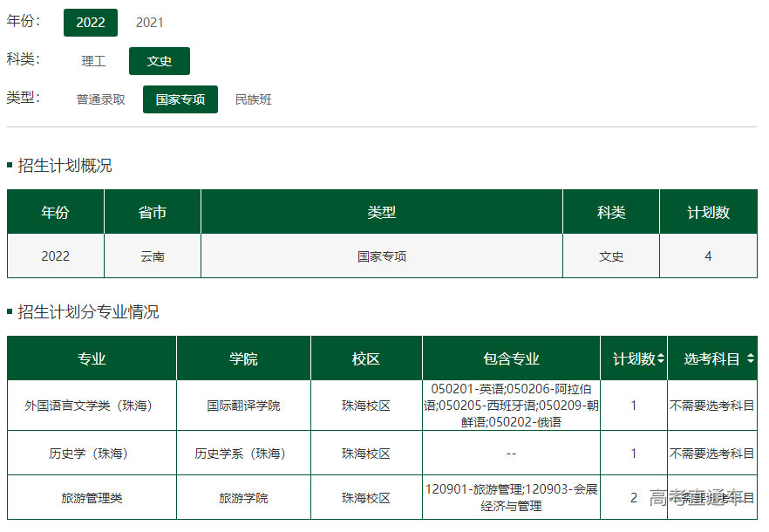Screen dimensions: 769x532
Task: Switch type to 普通录取
Action: 101,99
